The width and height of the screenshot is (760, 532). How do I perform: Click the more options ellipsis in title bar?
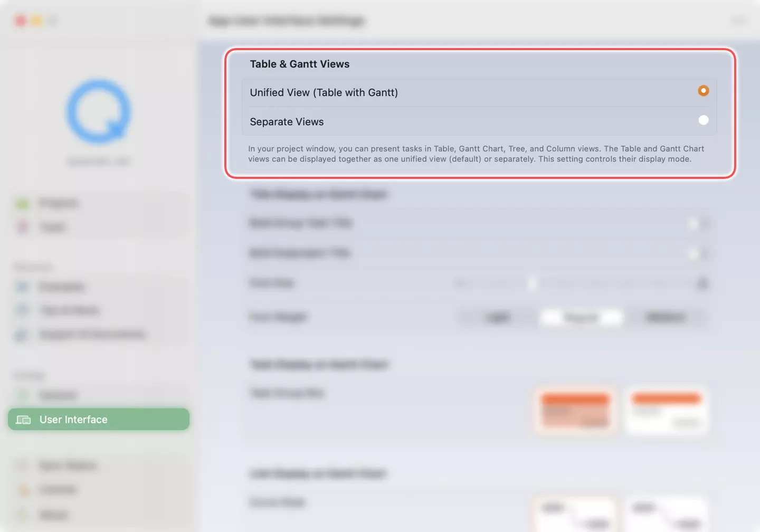739,21
